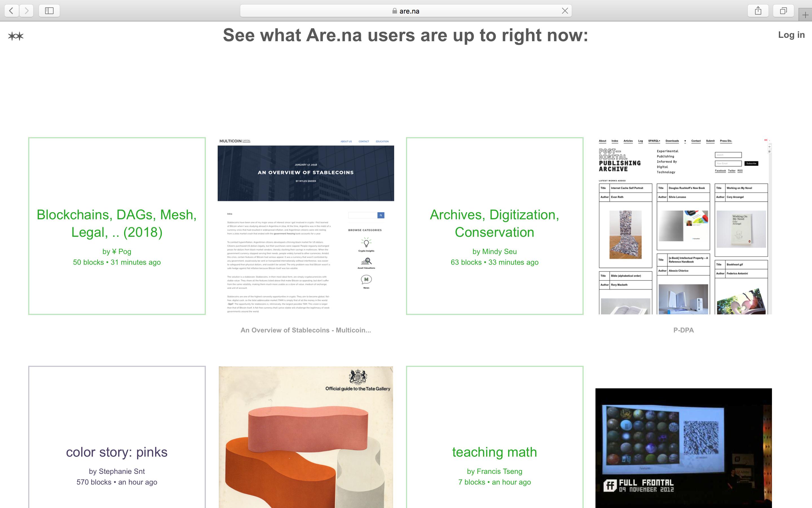Click the Log in link

coord(791,35)
